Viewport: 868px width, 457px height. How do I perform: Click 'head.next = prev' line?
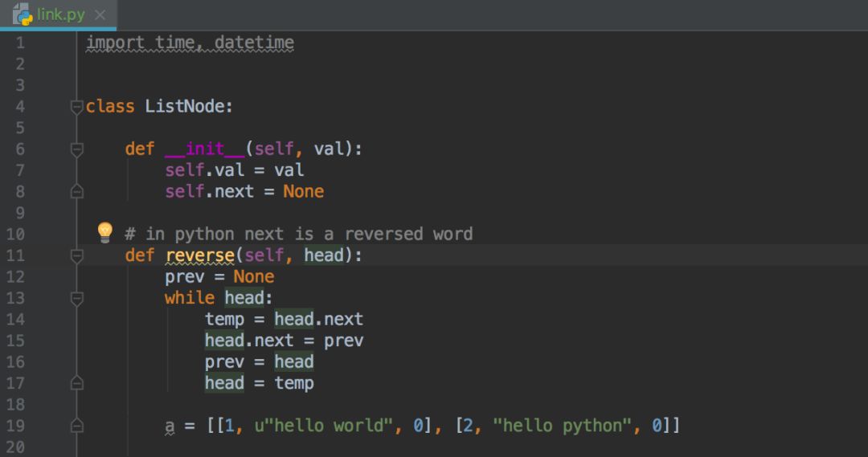(x=284, y=341)
